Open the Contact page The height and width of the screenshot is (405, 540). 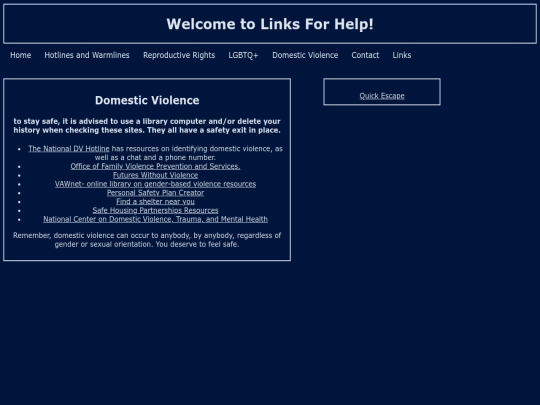pyautogui.click(x=365, y=55)
